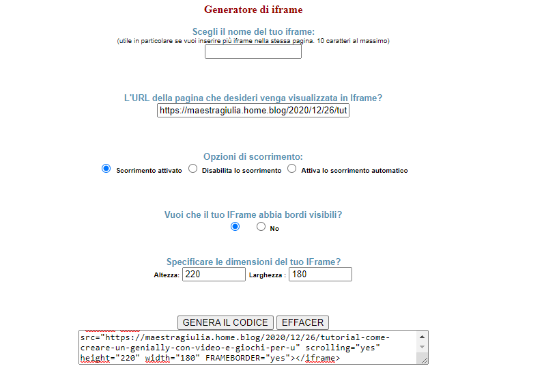Image resolution: width=544 pixels, height=392 pixels.
Task: Click 'Scegli il nome del tuo iframe:' label
Action: 253,31
